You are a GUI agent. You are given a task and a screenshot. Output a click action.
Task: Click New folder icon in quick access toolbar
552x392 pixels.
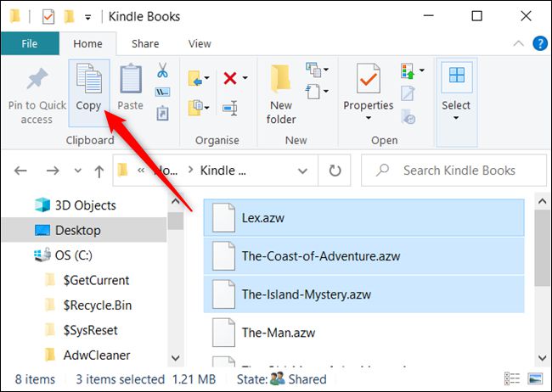(69, 16)
